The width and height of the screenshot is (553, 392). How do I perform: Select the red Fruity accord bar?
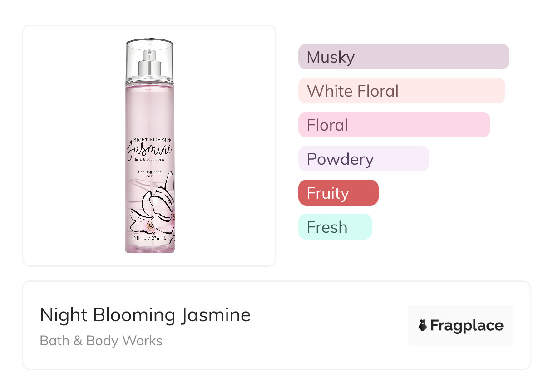(x=338, y=193)
